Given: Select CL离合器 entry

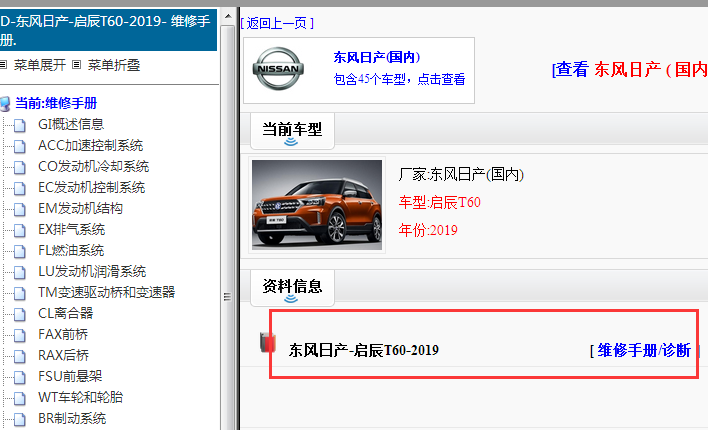Looking at the screenshot, I should (x=65, y=313).
